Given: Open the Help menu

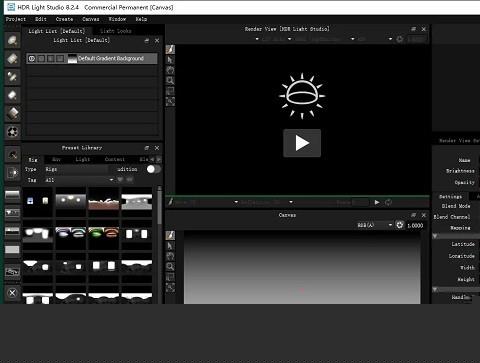Looking at the screenshot, I should [141, 19].
